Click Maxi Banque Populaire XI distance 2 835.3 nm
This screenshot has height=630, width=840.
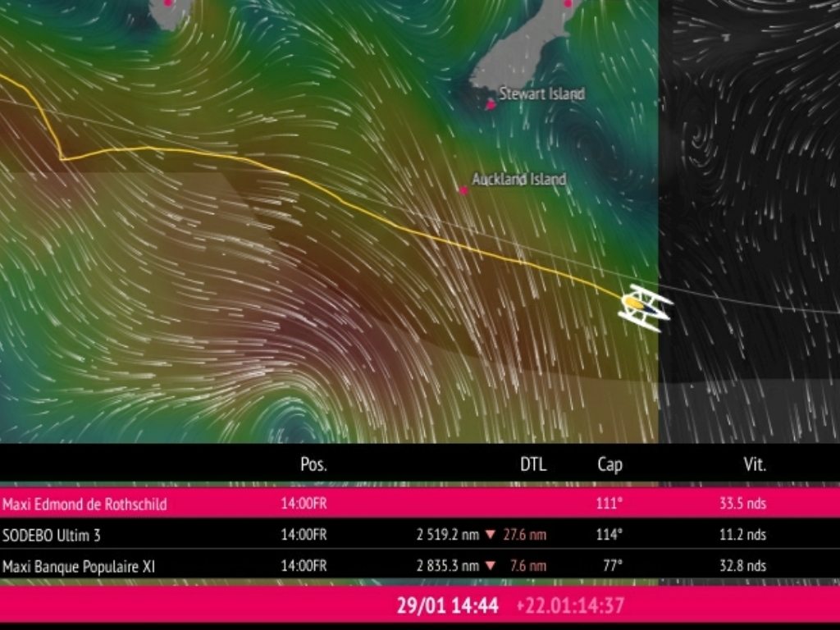tap(448, 566)
